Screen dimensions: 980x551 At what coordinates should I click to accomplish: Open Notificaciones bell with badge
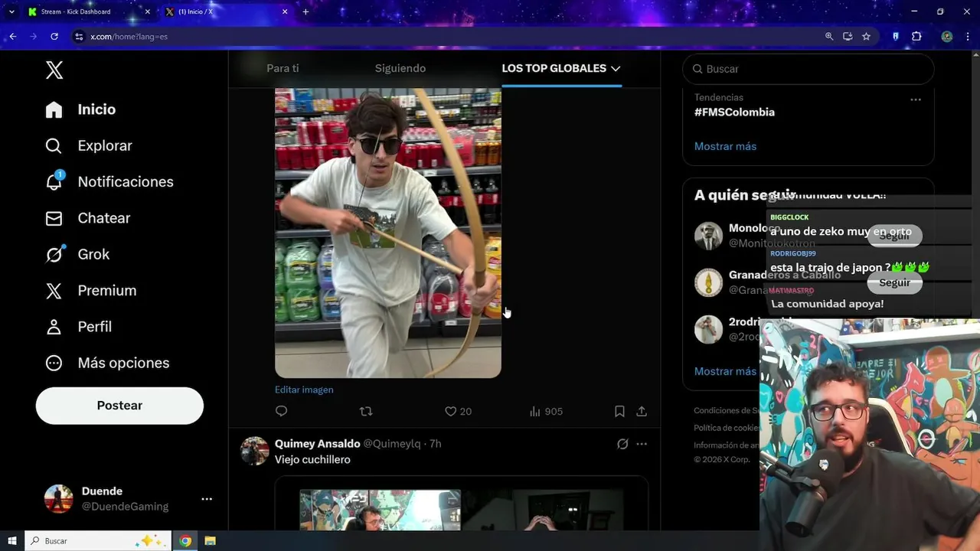coord(109,181)
